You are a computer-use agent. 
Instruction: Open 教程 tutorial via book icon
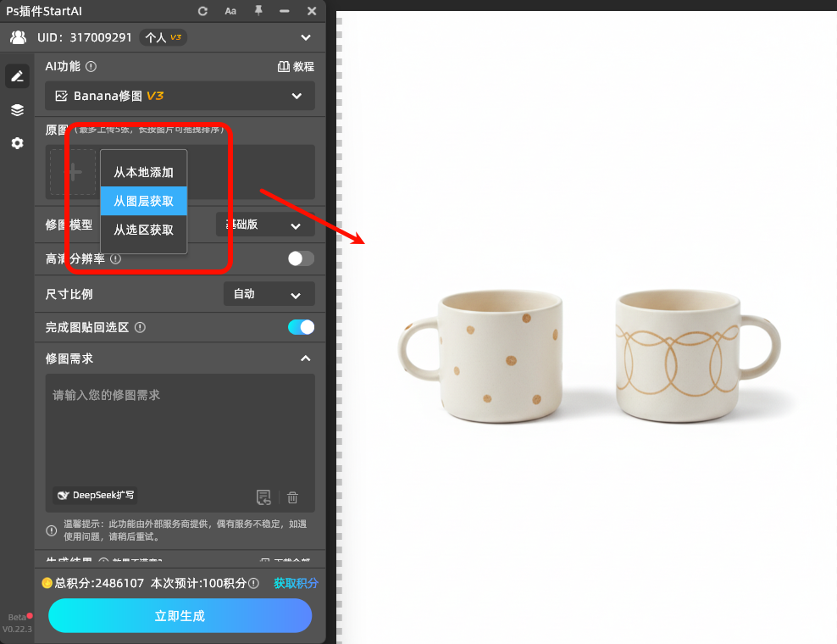(x=296, y=66)
